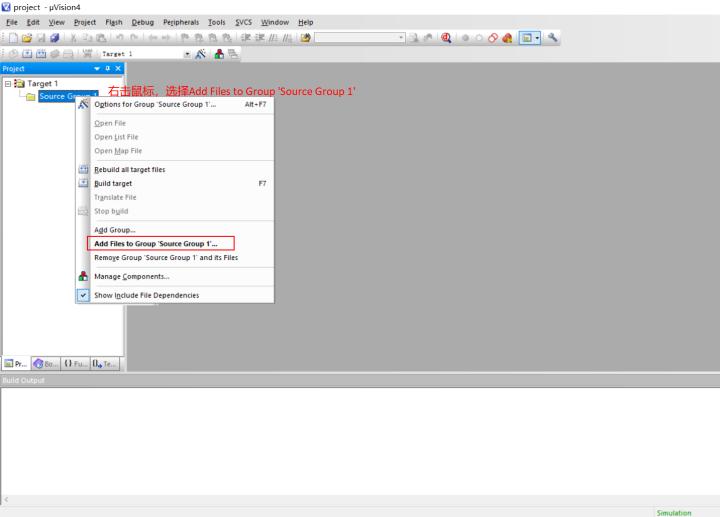Click the Insert Breakpoint red dot icon
Screen dimensions: 720x517
click(465, 38)
